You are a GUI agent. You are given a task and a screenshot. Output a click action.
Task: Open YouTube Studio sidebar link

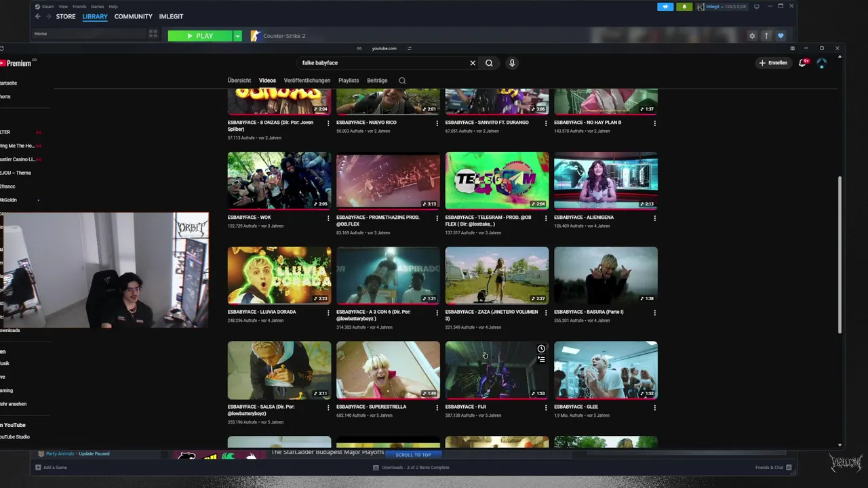15,437
